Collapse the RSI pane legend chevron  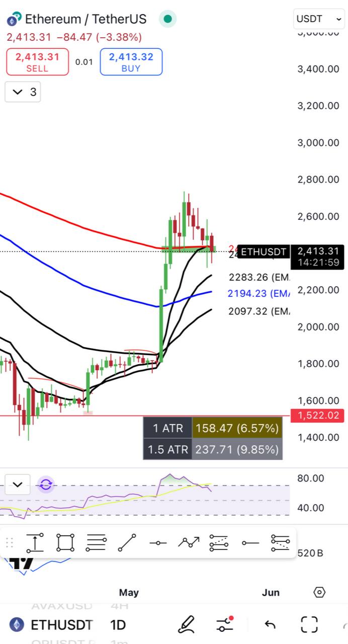pos(18,485)
